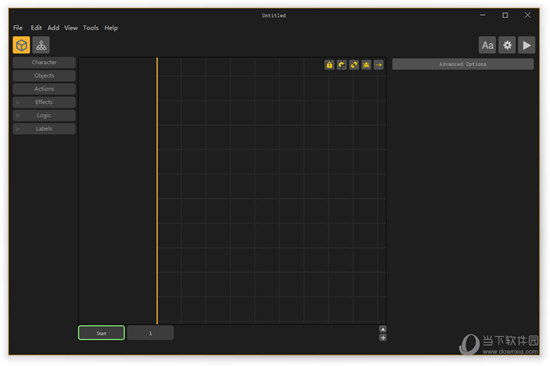Open the Add menu
Screen dimensions: 550x366
coord(53,28)
